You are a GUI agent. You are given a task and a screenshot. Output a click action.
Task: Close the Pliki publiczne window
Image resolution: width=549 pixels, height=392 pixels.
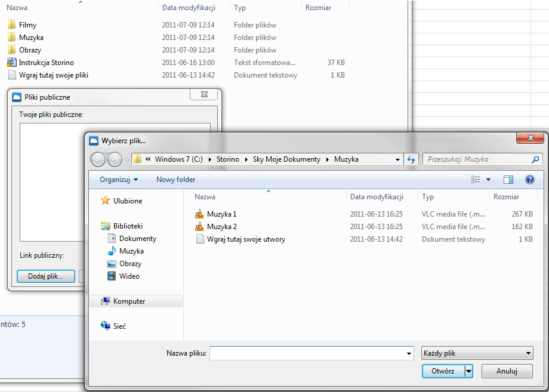(205, 94)
